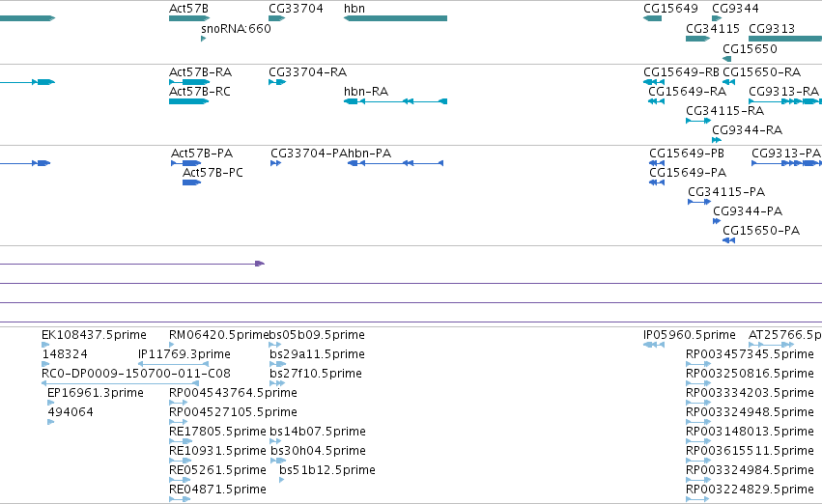
Task: Click the snoRNA:660 arrow glyph
Action: point(204,39)
